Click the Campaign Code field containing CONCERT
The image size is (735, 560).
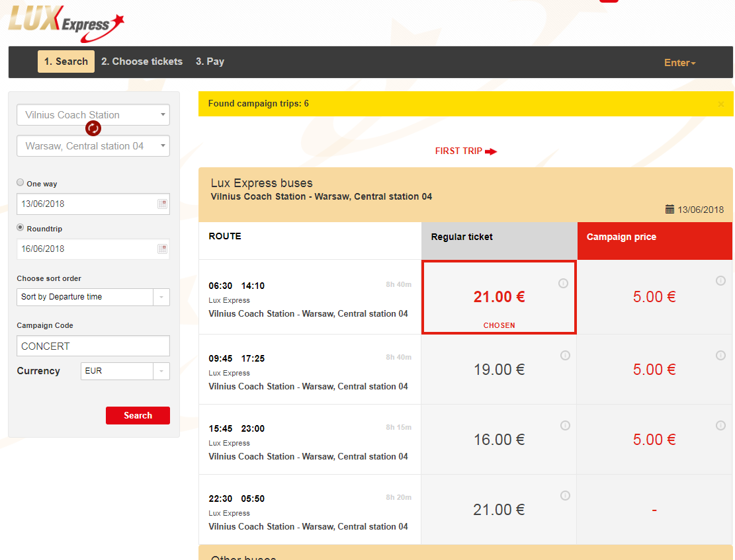point(93,346)
